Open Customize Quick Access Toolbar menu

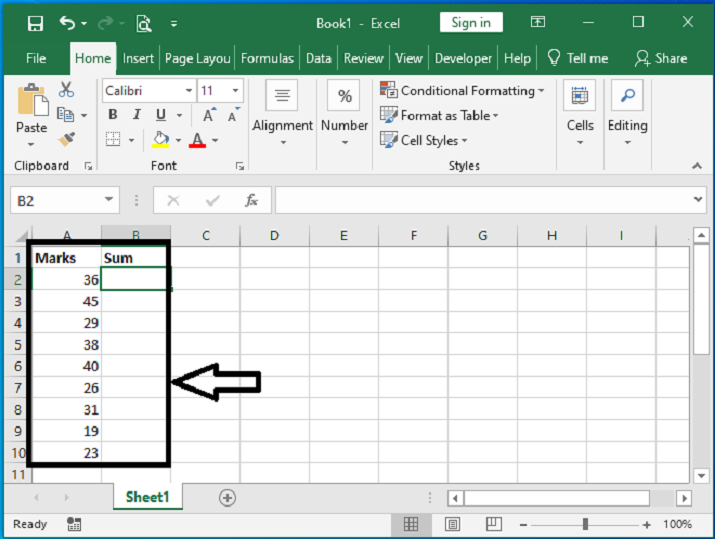click(x=174, y=24)
